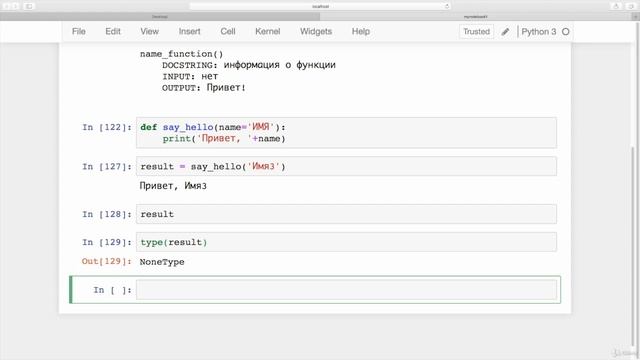The width and height of the screenshot is (640, 360).
Task: Click the browser back arrow
Action: [x=7, y=6]
